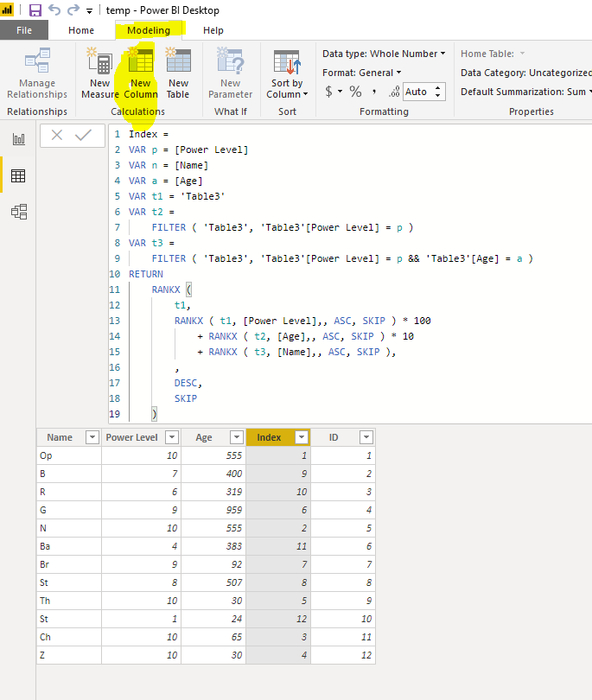This screenshot has height=700, width=592.
Task: Click the 'Ba' name cell
Action: 69,546
